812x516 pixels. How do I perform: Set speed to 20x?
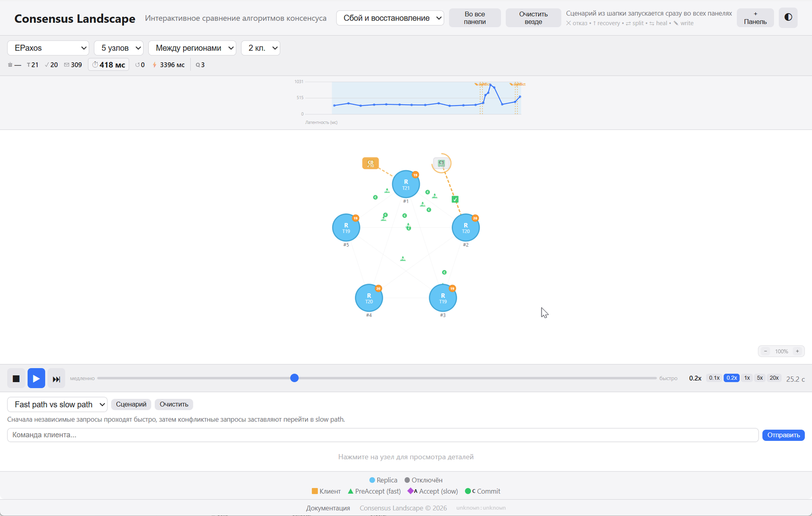tap(774, 378)
